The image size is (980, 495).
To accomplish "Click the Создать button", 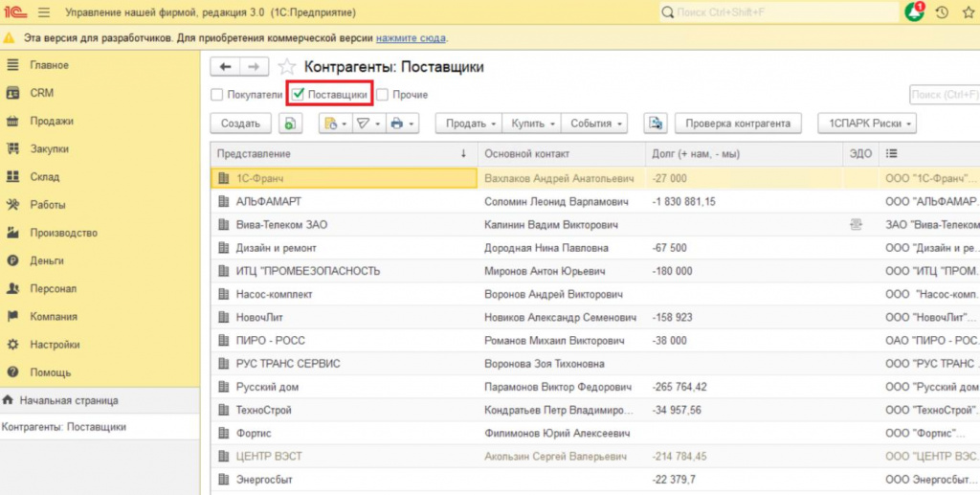I will (x=240, y=124).
